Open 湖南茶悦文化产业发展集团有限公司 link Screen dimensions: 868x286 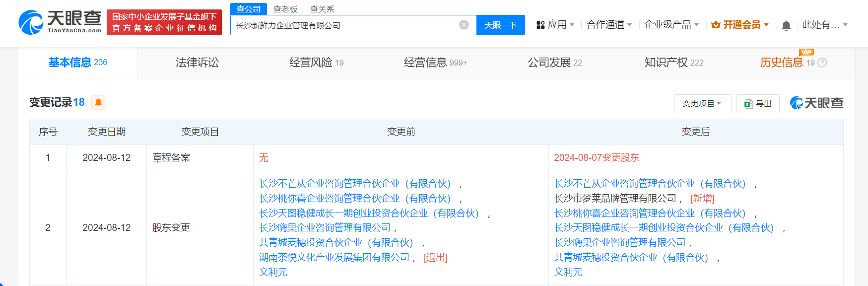[x=334, y=257]
